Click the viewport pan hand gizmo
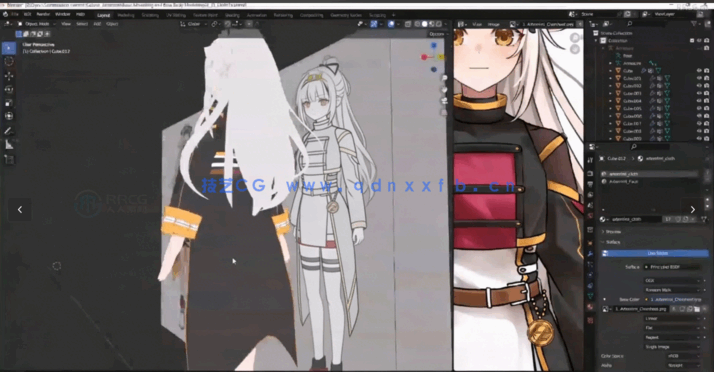 click(x=444, y=90)
